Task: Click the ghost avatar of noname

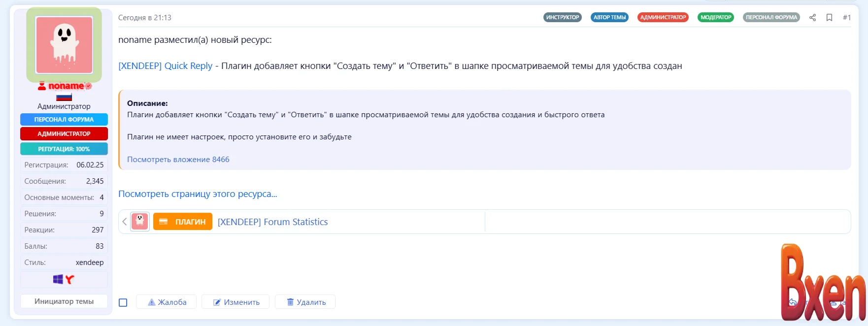Action: click(x=64, y=45)
